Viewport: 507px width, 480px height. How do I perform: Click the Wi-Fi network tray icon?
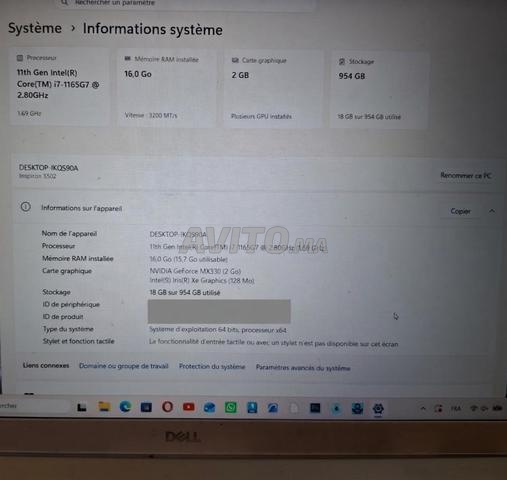point(473,408)
